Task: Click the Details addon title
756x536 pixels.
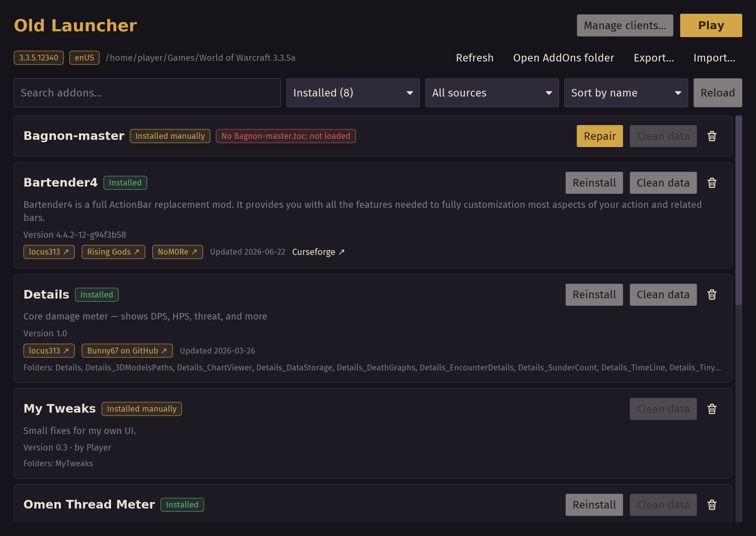Action: (46, 294)
